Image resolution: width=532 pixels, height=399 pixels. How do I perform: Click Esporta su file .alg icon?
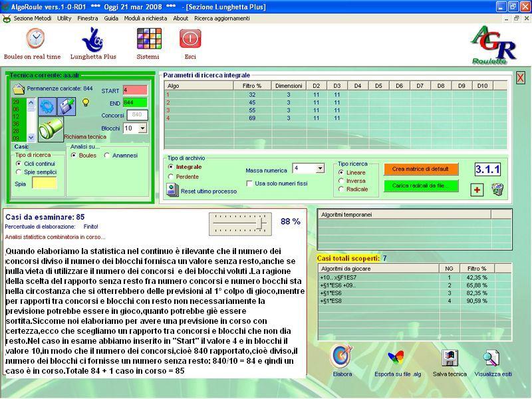pyautogui.click(x=396, y=358)
